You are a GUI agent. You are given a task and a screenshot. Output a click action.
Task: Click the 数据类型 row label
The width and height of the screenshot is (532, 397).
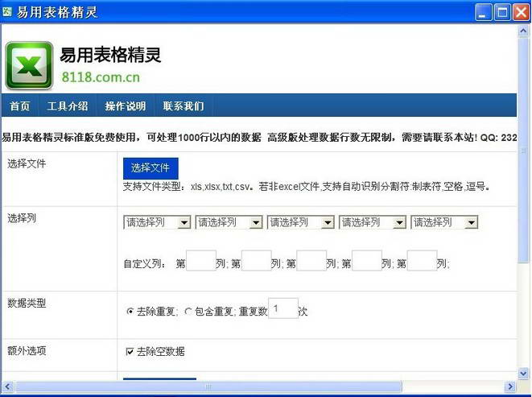tap(27, 304)
